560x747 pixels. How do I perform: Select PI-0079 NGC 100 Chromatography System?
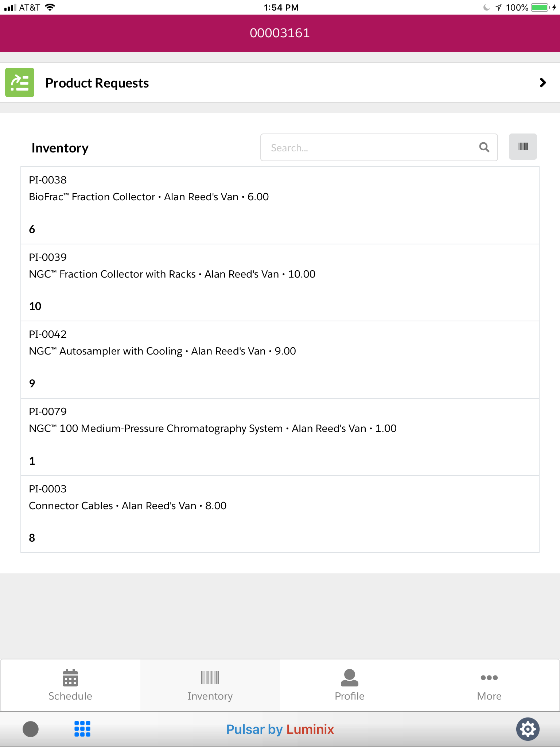tap(280, 437)
